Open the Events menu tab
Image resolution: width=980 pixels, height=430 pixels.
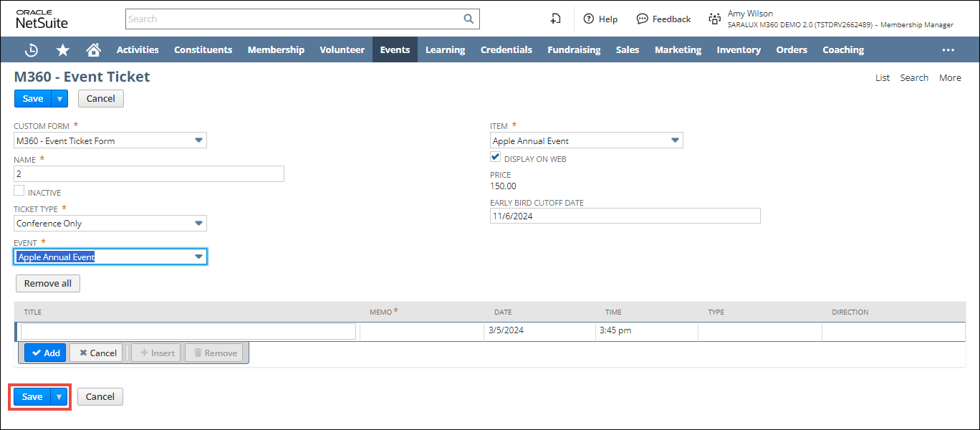[395, 50]
